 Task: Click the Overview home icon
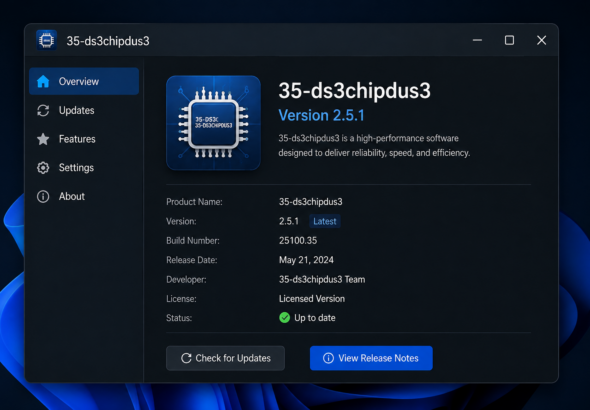coord(43,81)
